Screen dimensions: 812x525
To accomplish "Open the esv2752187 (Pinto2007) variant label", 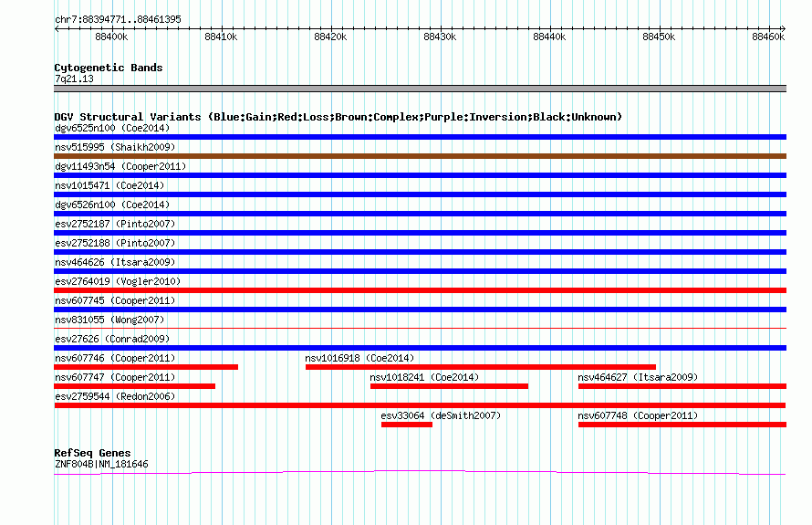I will pyautogui.click(x=115, y=224).
